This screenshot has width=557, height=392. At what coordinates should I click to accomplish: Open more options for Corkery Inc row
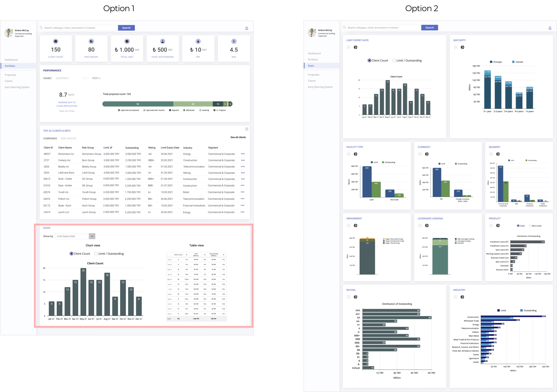click(243, 160)
